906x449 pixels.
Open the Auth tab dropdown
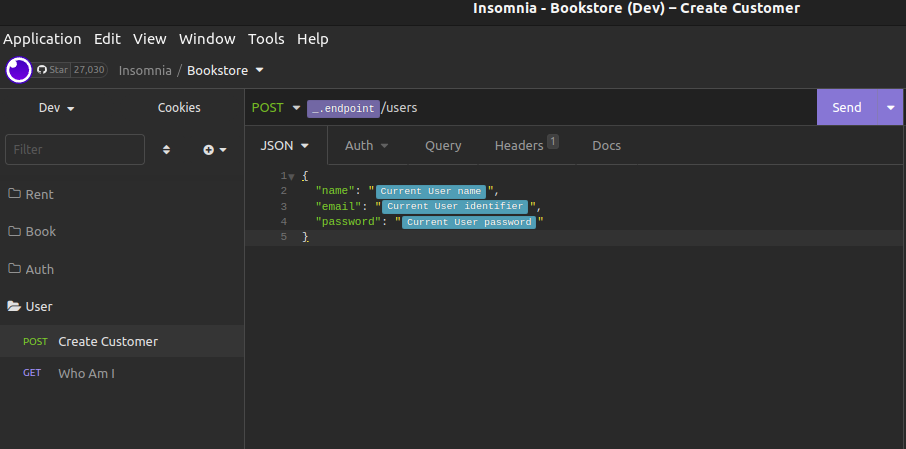coord(366,146)
